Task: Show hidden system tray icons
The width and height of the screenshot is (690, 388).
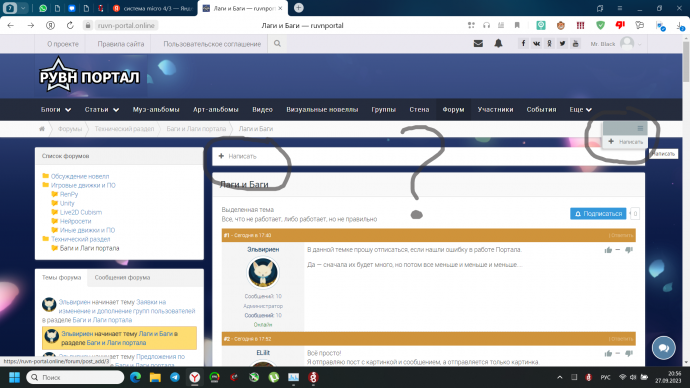Action: [560, 377]
